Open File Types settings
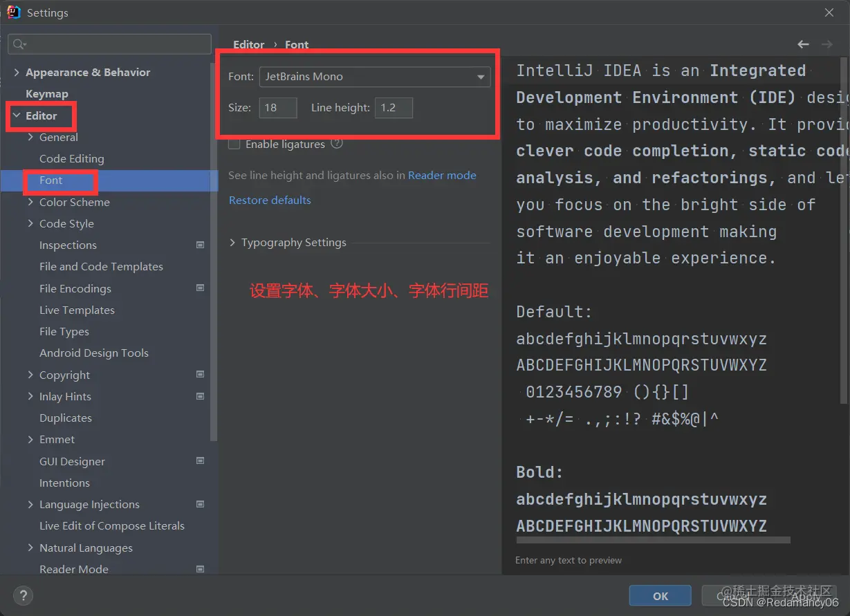The image size is (850, 616). [64, 331]
